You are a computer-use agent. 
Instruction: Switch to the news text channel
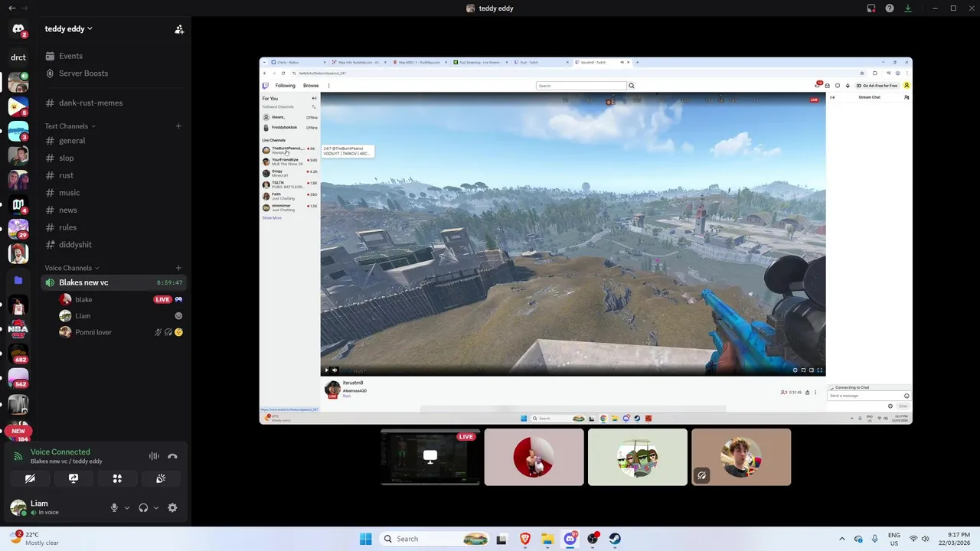coord(114,210)
